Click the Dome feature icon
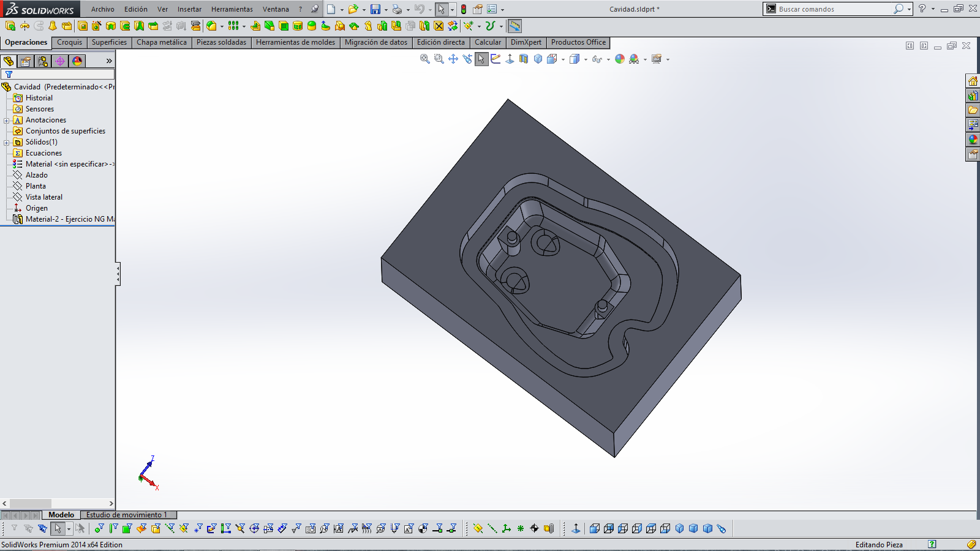This screenshot has width=980, height=551. pos(312,26)
